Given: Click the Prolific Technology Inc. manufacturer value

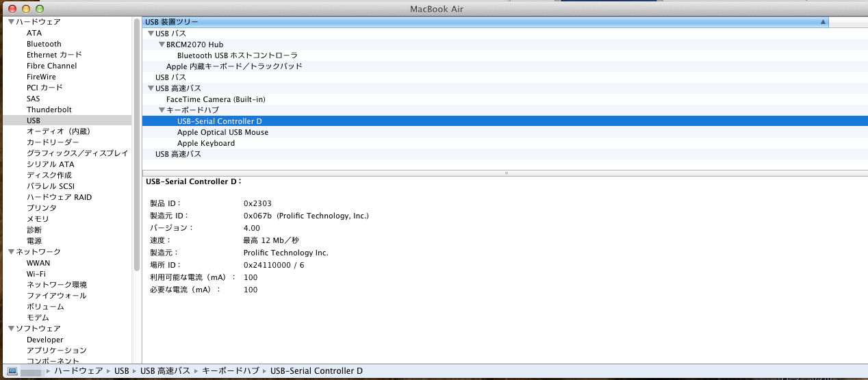Looking at the screenshot, I should tap(286, 253).
